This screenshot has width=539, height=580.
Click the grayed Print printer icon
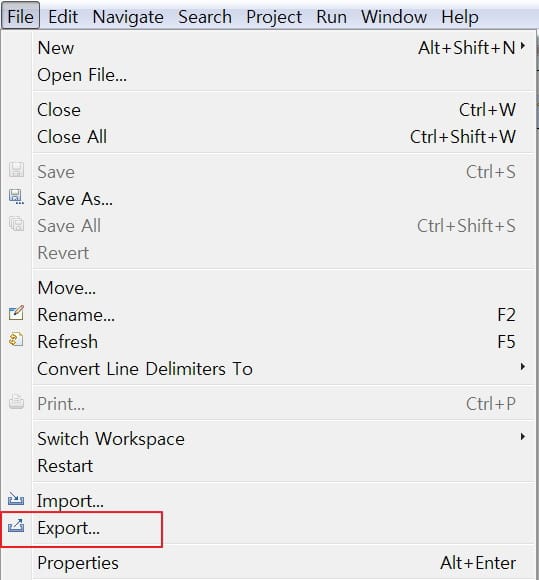click(16, 402)
